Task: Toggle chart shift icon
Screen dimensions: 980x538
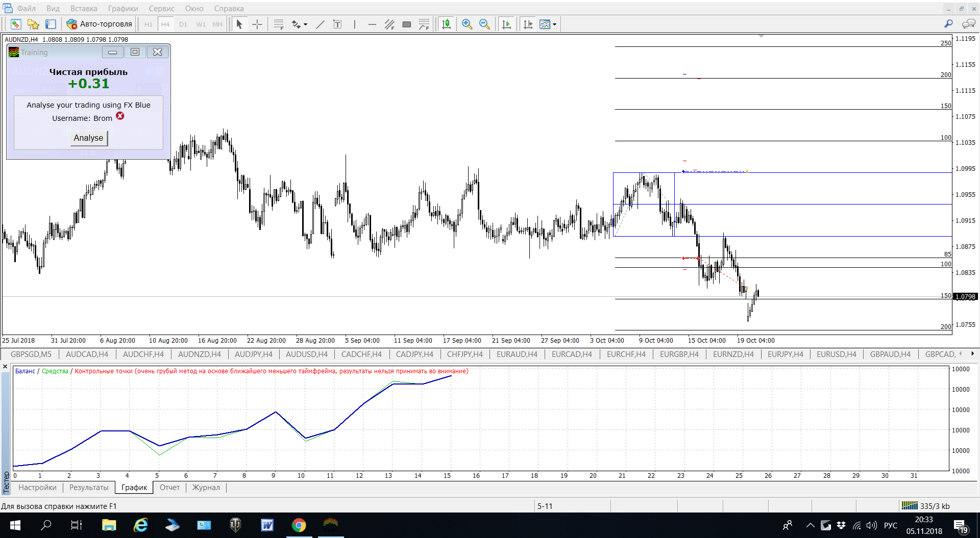Action: tap(528, 24)
